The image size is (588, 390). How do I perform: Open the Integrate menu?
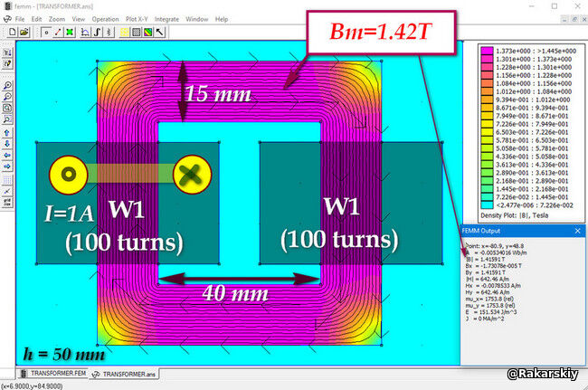(166, 19)
